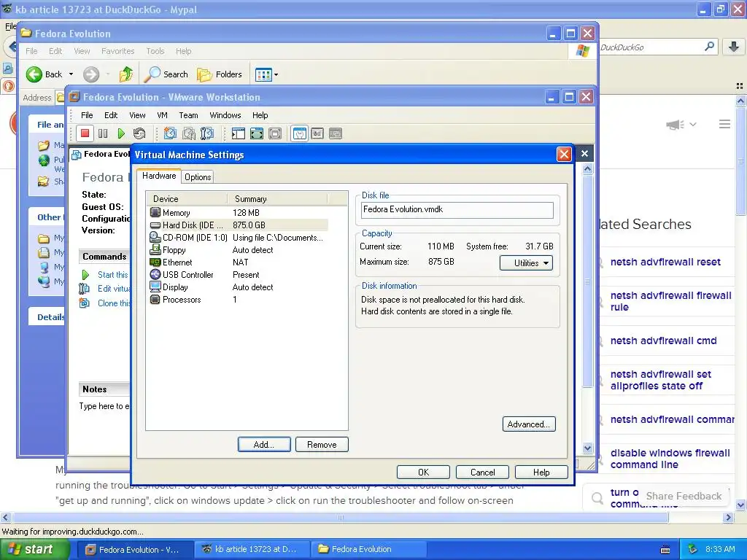Click the green Power On play icon
The image size is (747, 560).
(121, 134)
